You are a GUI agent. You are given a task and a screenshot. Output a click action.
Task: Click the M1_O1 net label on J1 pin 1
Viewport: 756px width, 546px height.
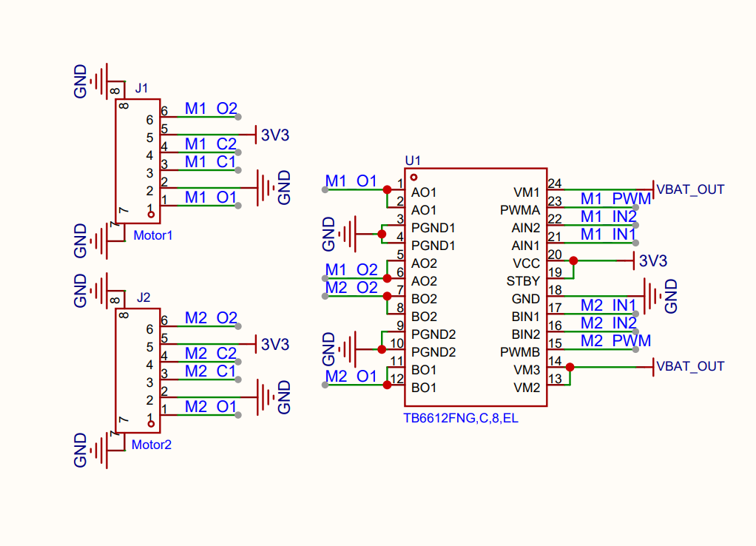pyautogui.click(x=211, y=198)
